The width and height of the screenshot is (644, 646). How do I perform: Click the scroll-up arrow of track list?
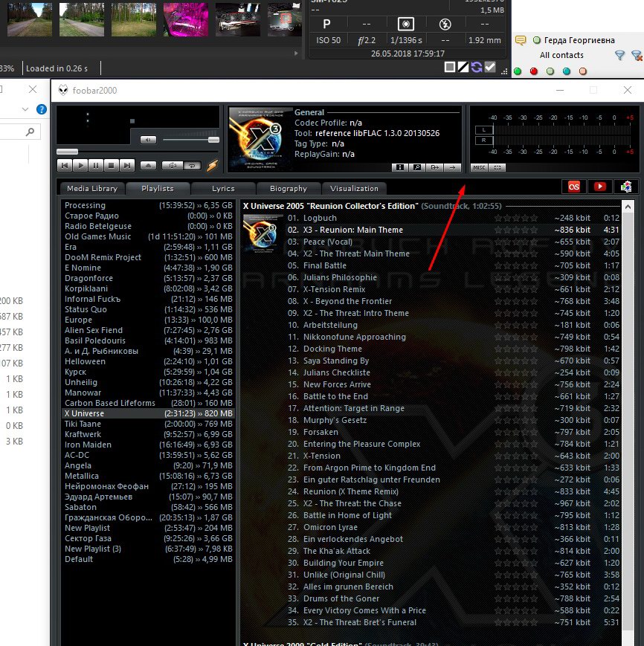pyautogui.click(x=627, y=206)
